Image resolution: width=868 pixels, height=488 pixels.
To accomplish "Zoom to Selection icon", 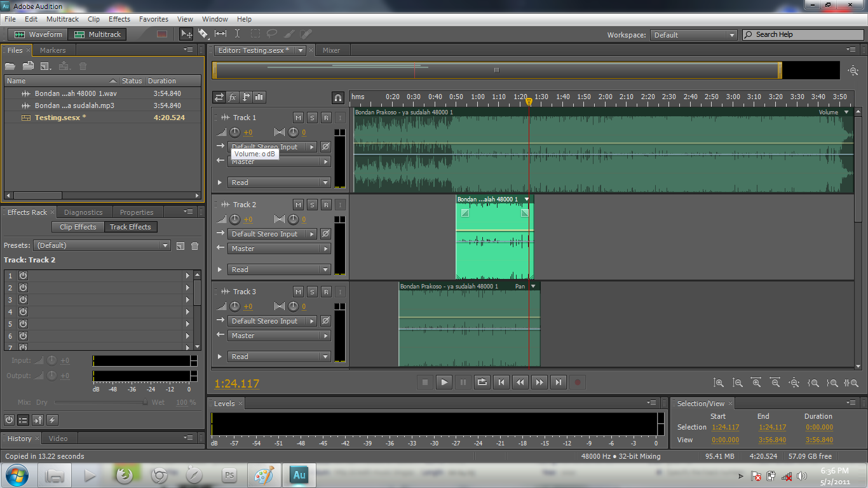I will coord(851,383).
